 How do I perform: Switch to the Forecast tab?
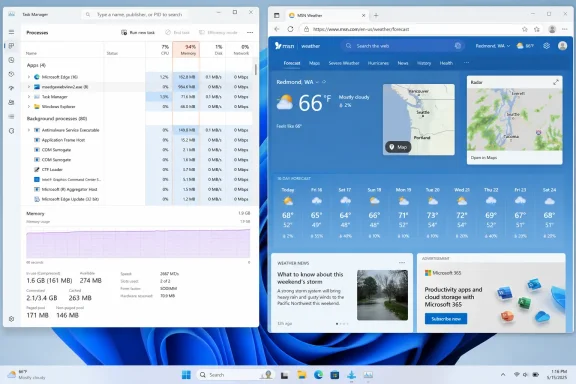(292, 63)
